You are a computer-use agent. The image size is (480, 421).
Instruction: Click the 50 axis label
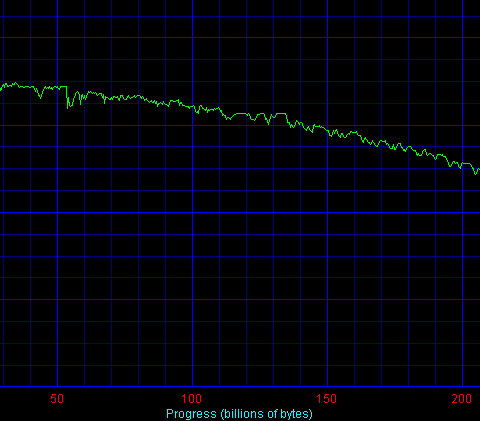(x=57, y=399)
